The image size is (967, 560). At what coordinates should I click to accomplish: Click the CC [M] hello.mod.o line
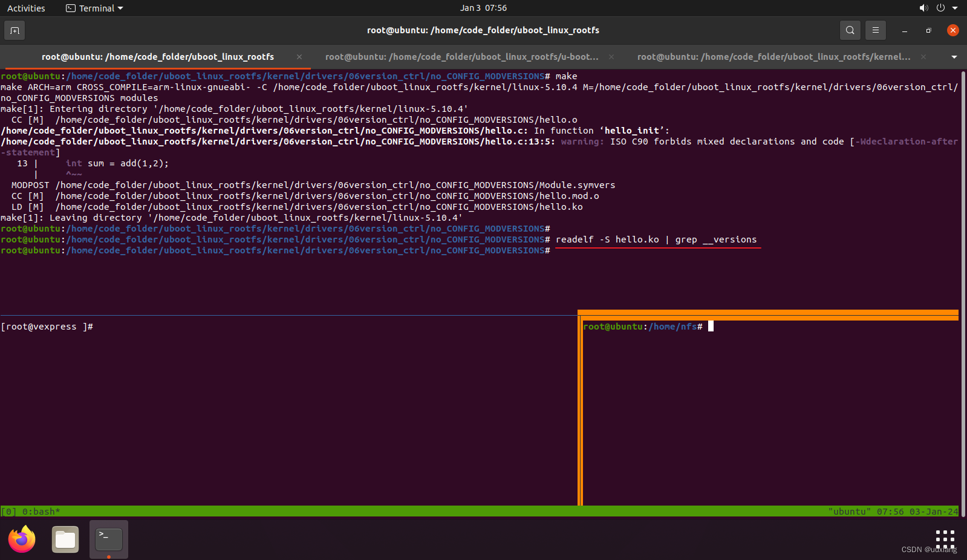tap(305, 196)
